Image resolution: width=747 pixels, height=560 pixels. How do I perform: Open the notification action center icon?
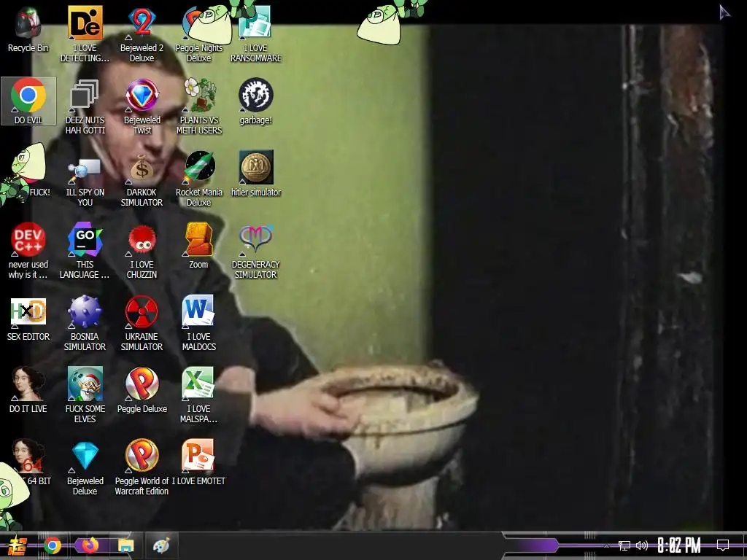pos(723,545)
